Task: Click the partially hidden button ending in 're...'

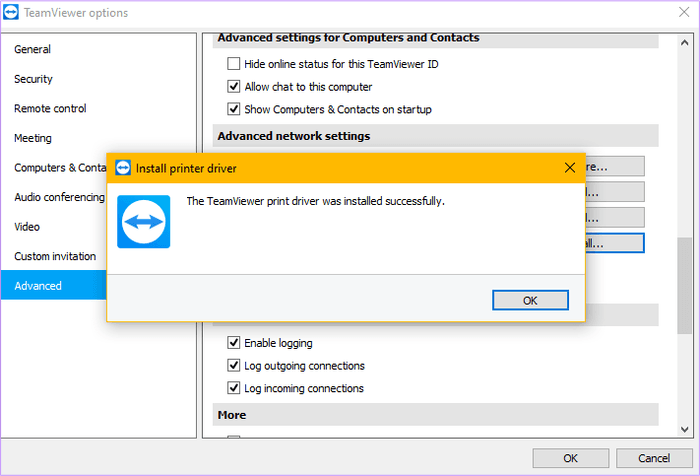Action: 615,167
